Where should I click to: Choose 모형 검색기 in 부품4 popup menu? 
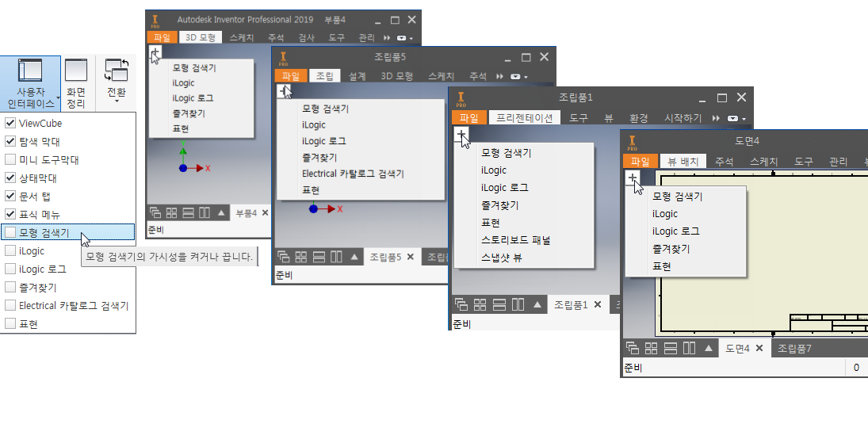point(194,68)
